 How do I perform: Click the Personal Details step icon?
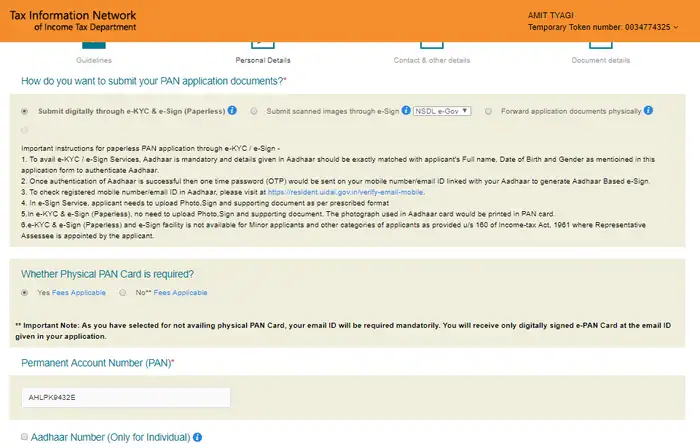[262, 44]
